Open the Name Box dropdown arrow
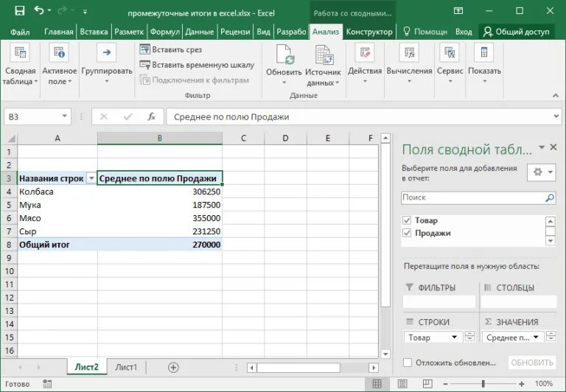Screen dimensions: 566x392 point(64,116)
